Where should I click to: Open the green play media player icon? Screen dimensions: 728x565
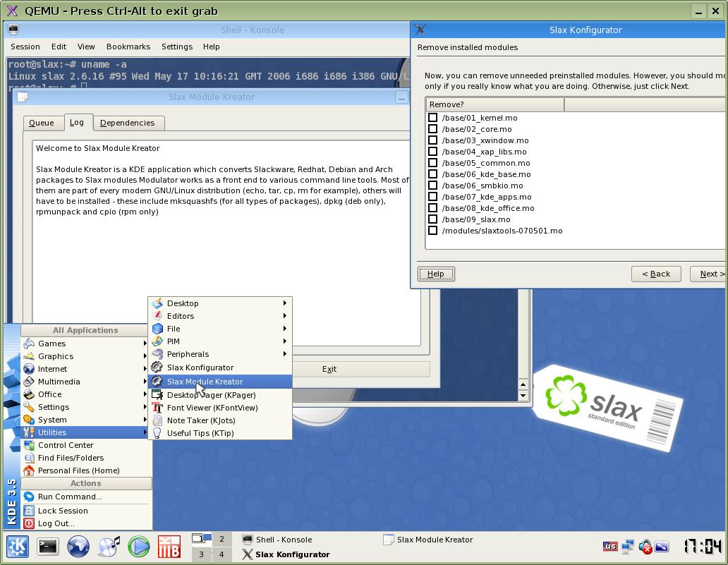139,547
